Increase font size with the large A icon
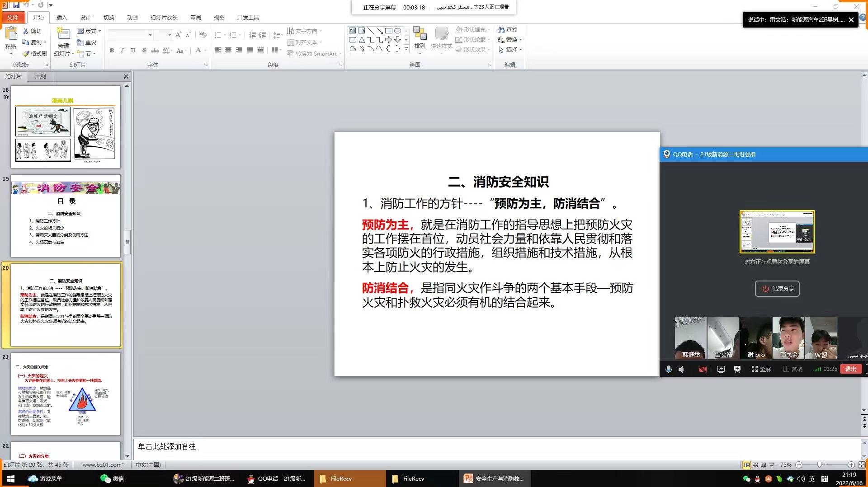 [x=178, y=35]
